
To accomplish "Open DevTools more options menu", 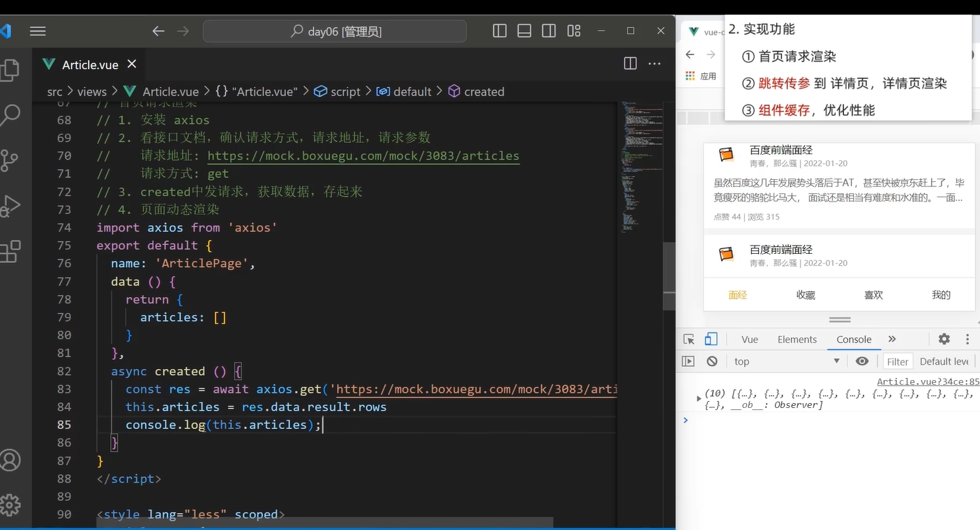I will click(967, 339).
